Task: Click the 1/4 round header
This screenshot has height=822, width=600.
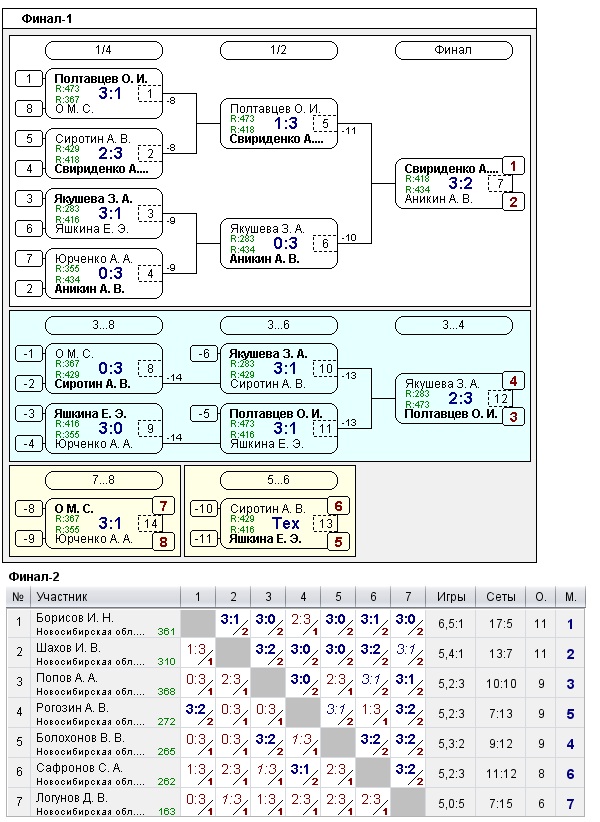Action: click(x=104, y=50)
